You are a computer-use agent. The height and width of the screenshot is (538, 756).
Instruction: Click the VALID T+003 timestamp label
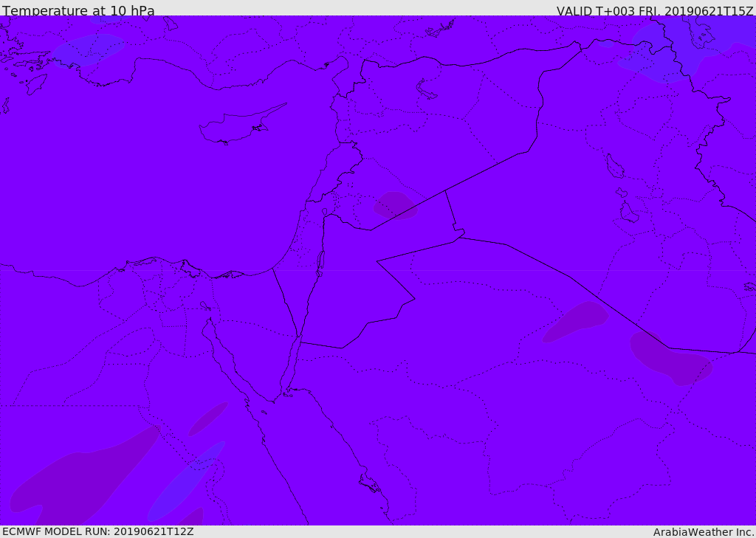(x=655, y=10)
